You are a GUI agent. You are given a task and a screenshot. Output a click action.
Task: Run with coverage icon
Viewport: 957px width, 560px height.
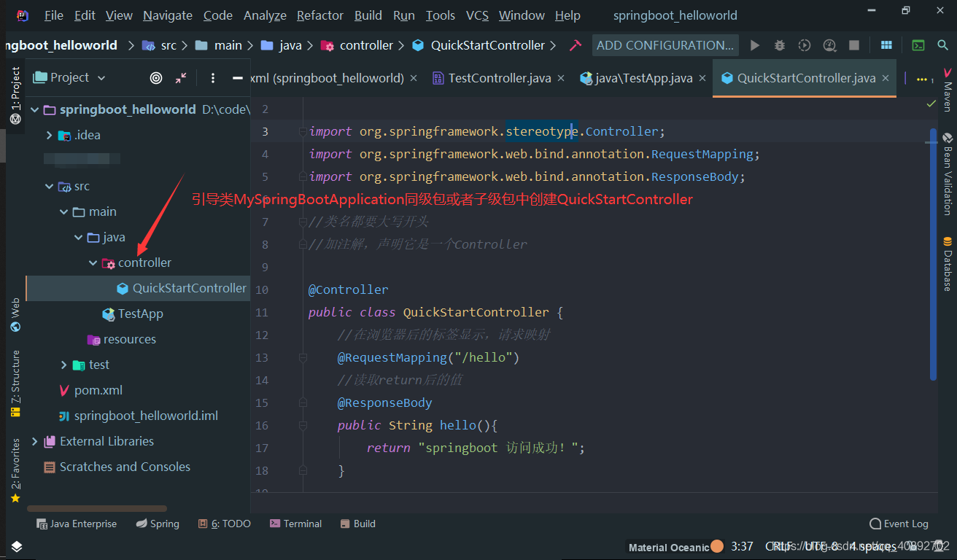pyautogui.click(x=805, y=45)
